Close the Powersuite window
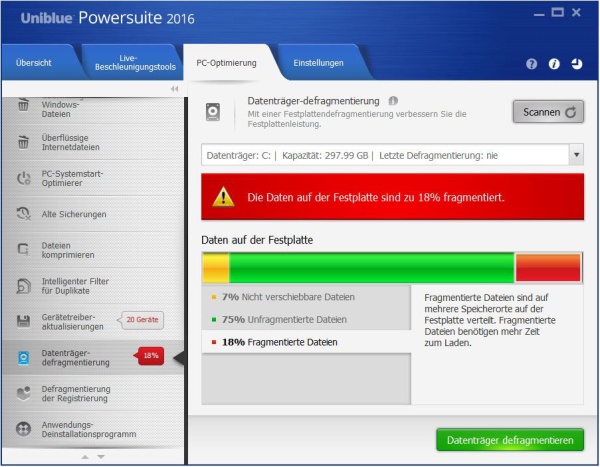This screenshot has width=600, height=467. (x=576, y=13)
